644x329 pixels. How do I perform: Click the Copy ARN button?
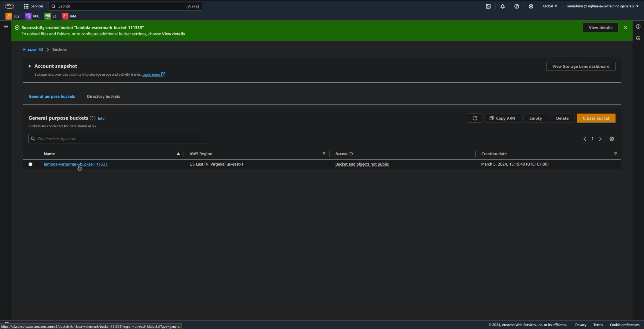click(x=502, y=118)
